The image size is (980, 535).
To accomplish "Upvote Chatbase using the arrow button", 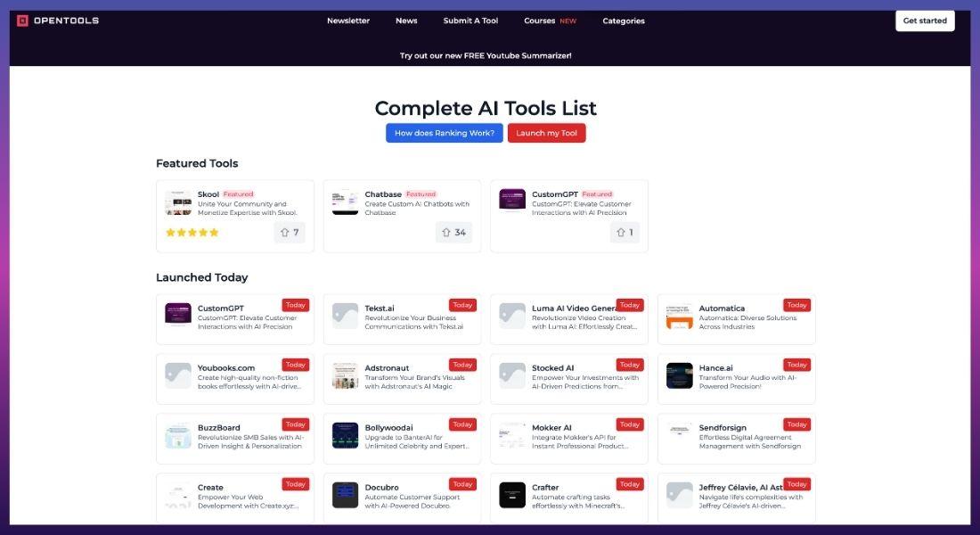I will click(453, 233).
